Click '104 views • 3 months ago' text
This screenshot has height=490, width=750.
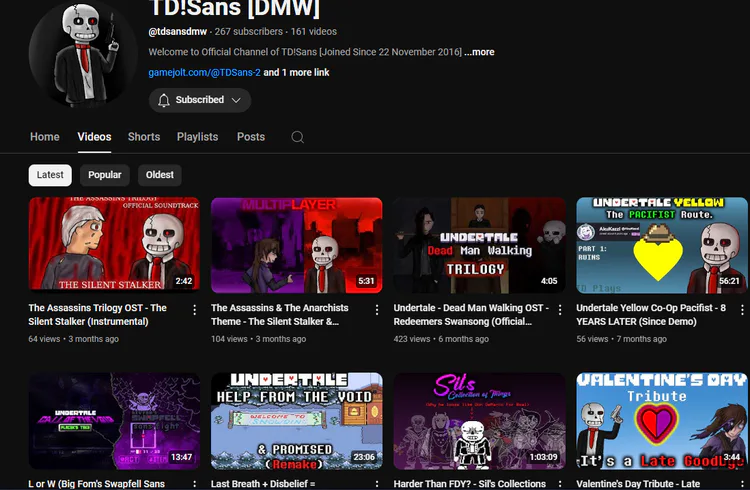(x=258, y=339)
